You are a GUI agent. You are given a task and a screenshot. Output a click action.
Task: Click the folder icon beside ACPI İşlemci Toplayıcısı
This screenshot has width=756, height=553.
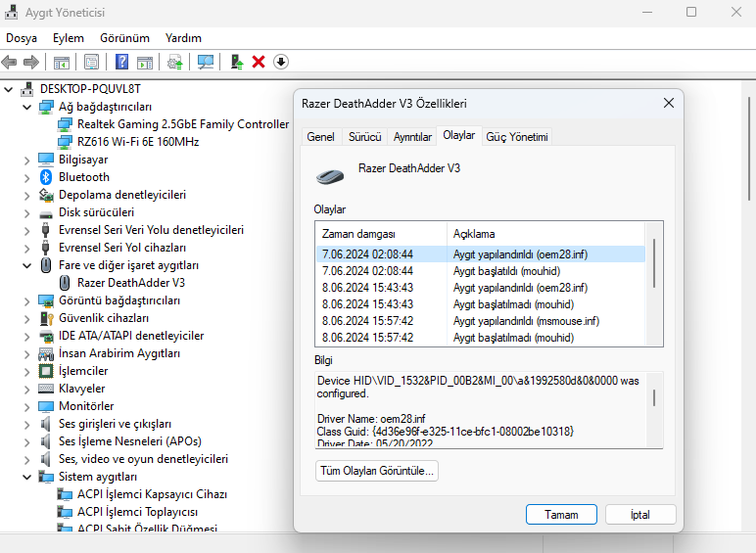coord(65,512)
